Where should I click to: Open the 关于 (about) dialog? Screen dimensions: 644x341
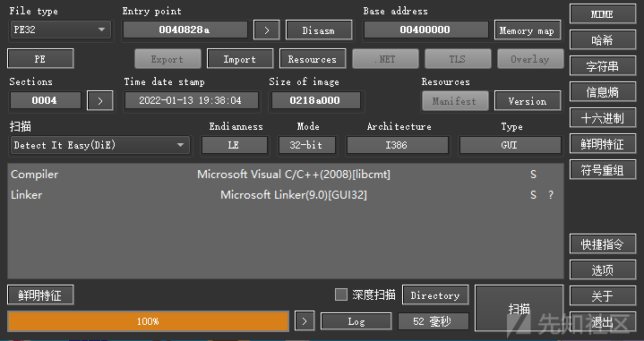coord(603,296)
